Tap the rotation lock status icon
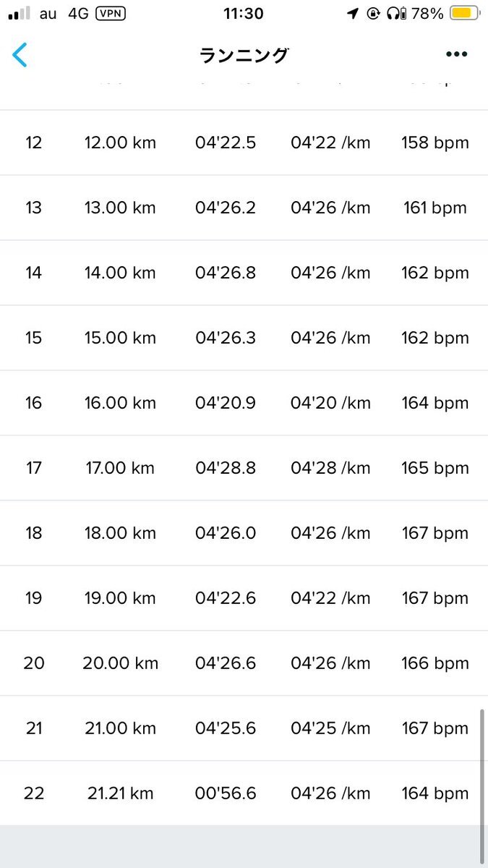Screen dimensions: 488x868 [x=373, y=14]
